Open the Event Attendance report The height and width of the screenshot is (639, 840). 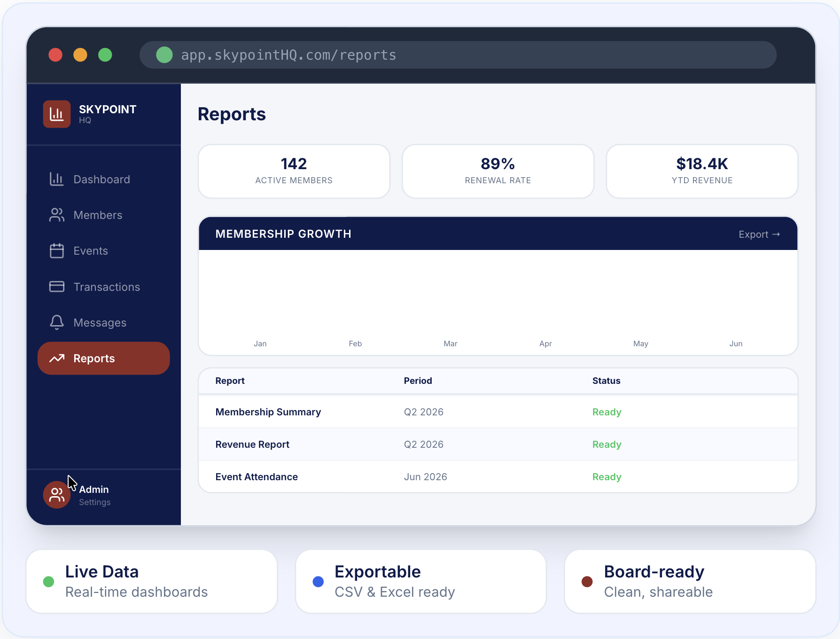click(498, 477)
